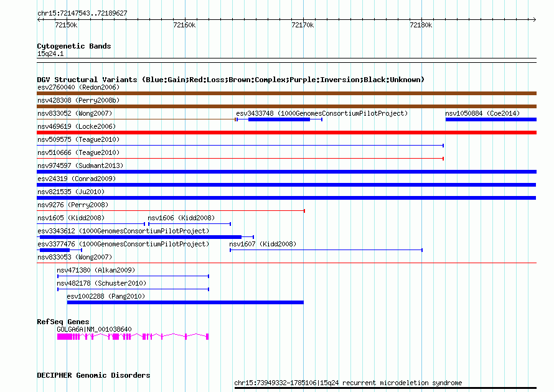Click the left arrow of the ruler
Image resolution: width=554 pixels, height=392 pixels.
point(39,20)
